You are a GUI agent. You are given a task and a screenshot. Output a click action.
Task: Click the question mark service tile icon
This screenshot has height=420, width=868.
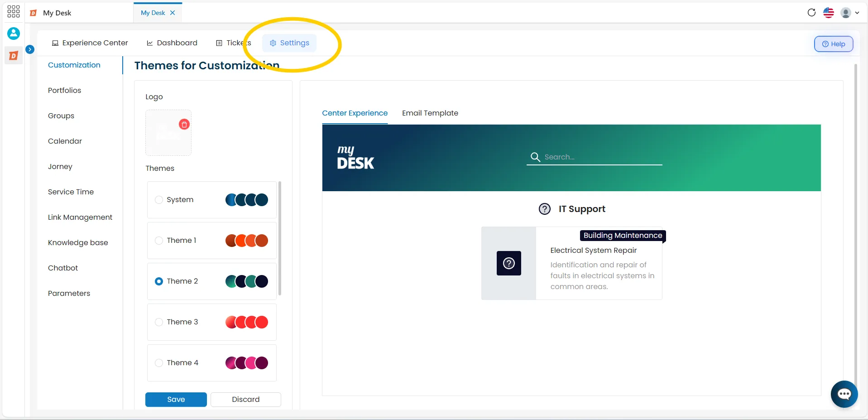click(509, 263)
